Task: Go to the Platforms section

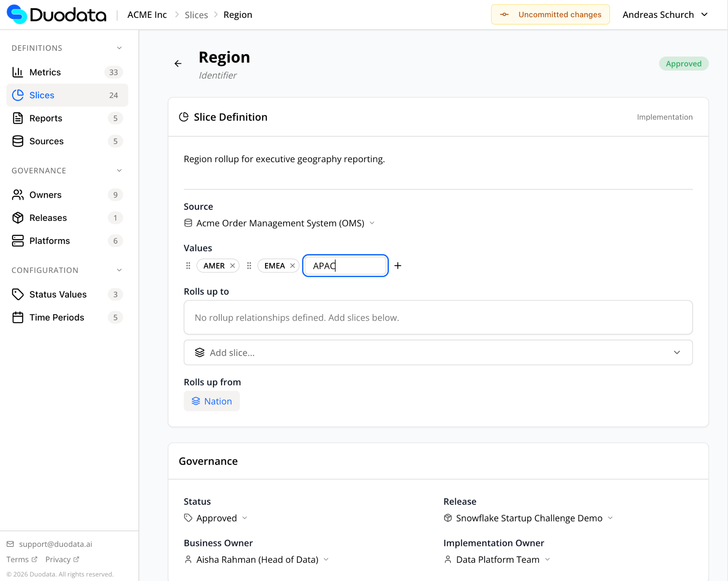Action: pyautogui.click(x=49, y=241)
